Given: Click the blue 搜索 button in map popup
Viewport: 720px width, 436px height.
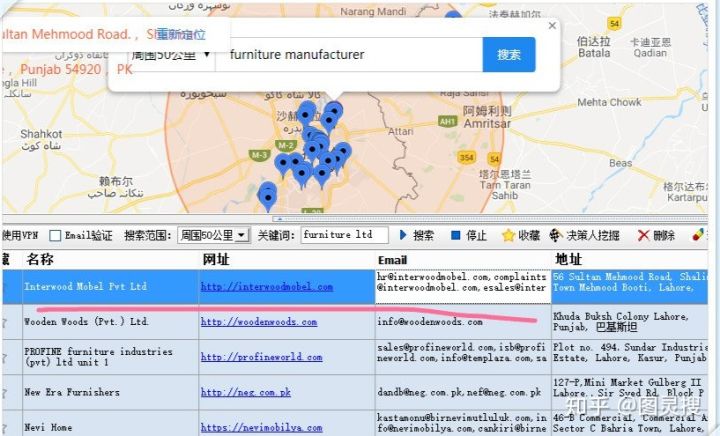Looking at the screenshot, I should (509, 55).
